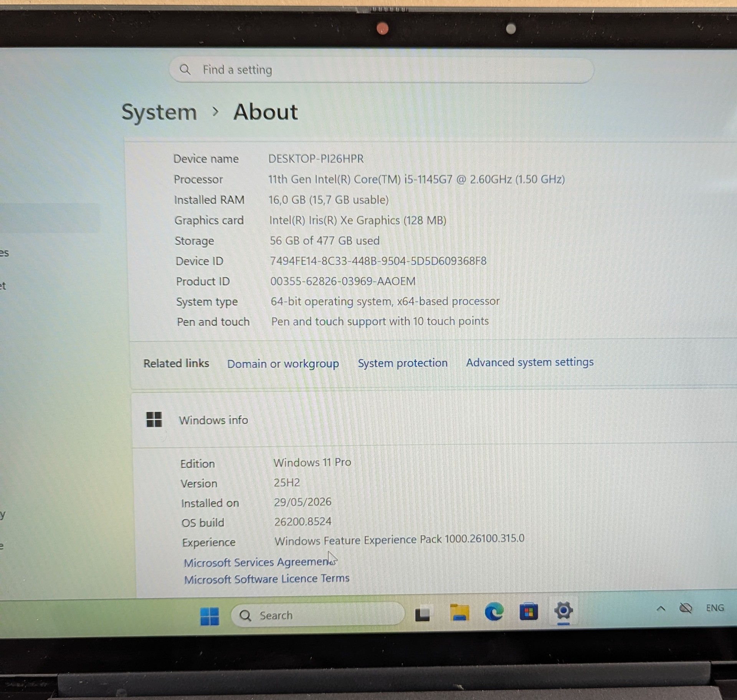
Task: Focus the Find a setting search field
Action: click(382, 70)
